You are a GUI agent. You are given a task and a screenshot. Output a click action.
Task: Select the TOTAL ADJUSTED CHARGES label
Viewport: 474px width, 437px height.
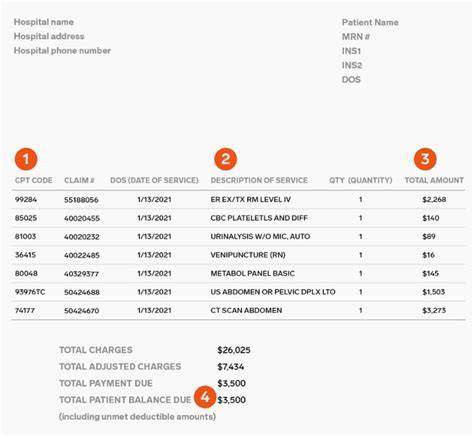click(120, 367)
